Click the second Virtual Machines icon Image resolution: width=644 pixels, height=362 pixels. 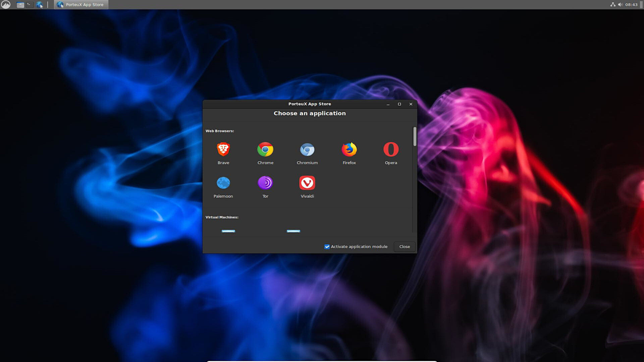293,232
